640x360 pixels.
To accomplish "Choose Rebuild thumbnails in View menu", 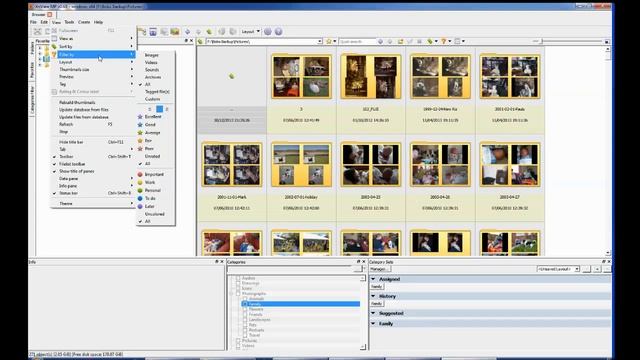I will [93, 102].
